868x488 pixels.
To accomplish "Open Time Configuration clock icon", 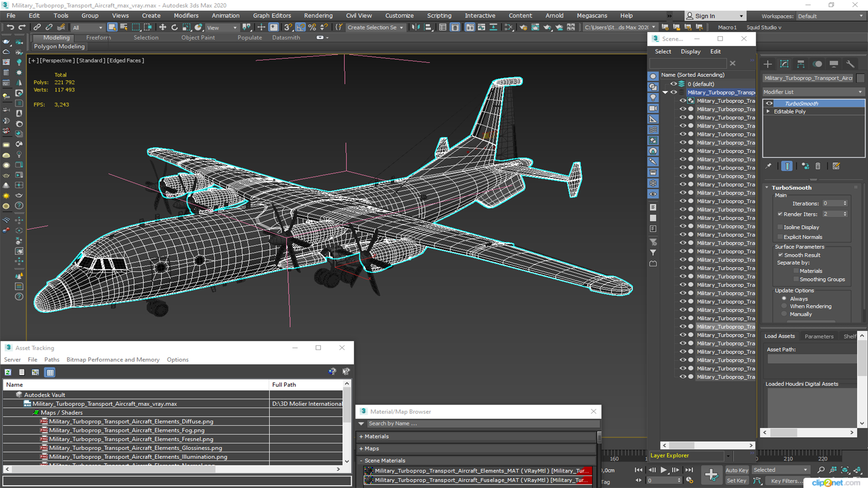I will point(689,480).
